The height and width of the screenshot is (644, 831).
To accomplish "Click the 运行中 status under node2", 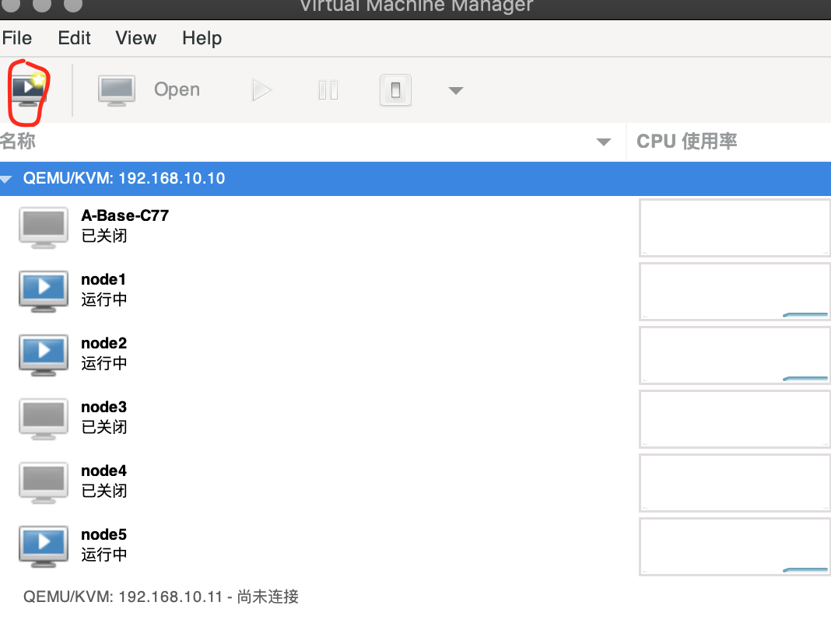I will [x=104, y=363].
